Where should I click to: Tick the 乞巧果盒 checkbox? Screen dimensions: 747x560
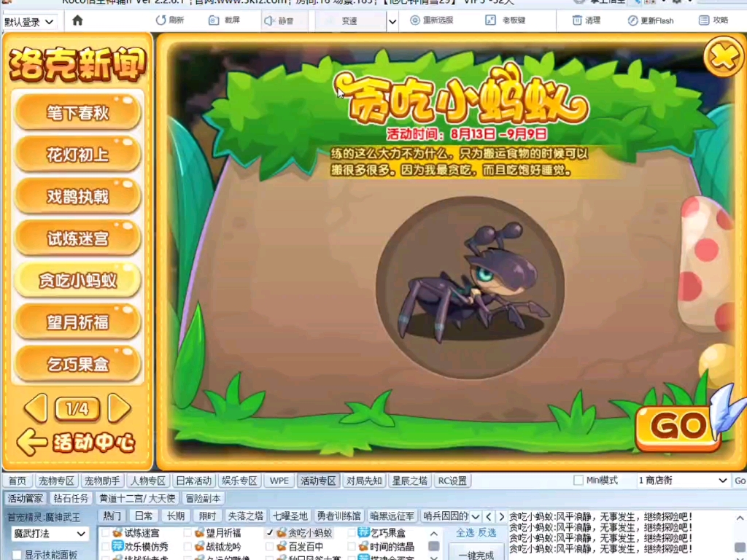pyautogui.click(x=352, y=533)
